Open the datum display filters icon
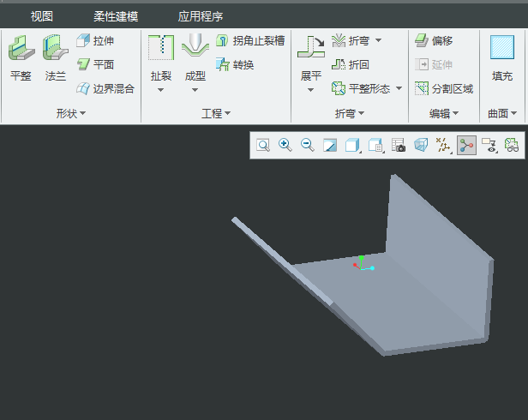528x420 pixels. click(x=443, y=145)
